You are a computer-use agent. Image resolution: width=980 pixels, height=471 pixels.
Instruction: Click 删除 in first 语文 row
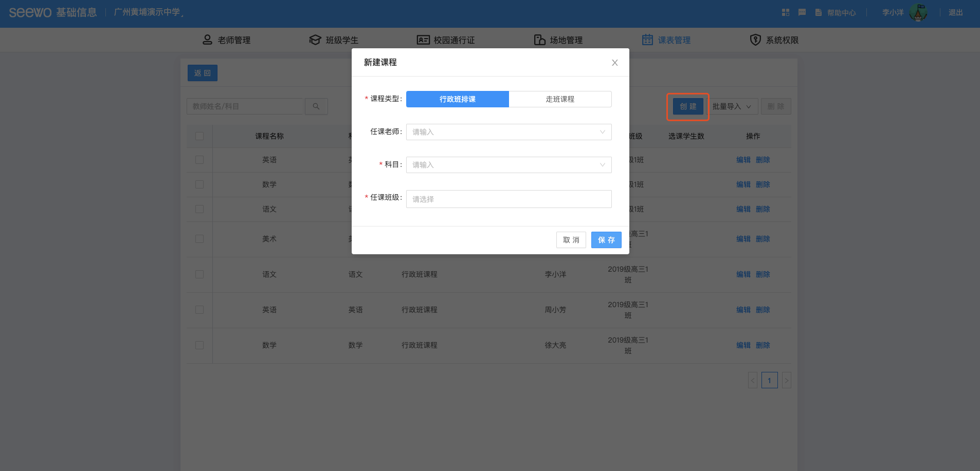[x=763, y=209]
